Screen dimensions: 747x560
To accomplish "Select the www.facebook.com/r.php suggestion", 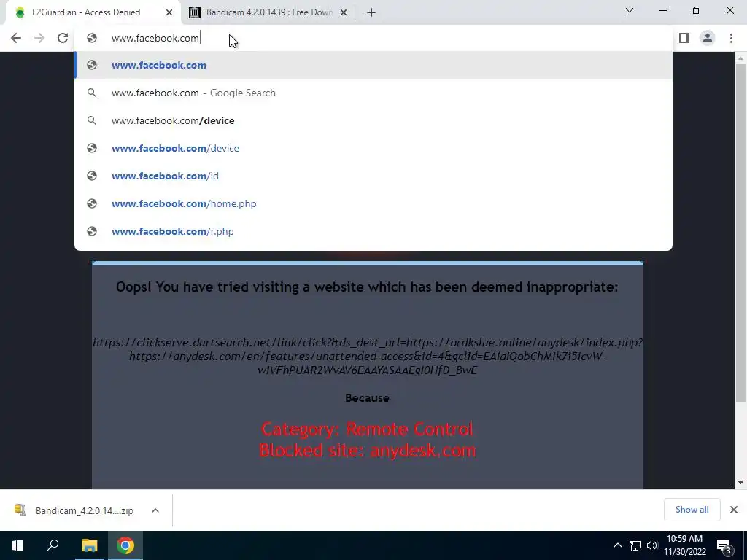I will [x=373, y=231].
